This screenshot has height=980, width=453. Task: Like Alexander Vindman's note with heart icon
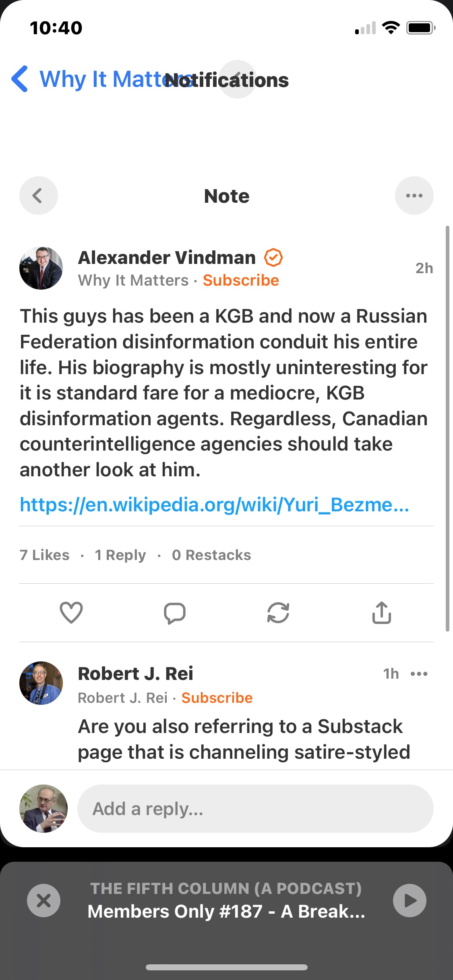pyautogui.click(x=71, y=613)
